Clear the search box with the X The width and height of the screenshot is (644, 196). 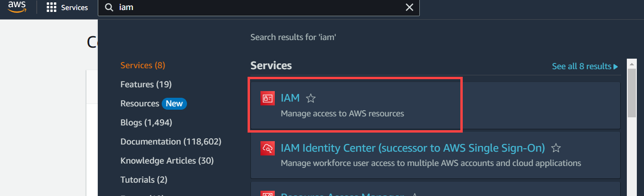[x=409, y=7]
